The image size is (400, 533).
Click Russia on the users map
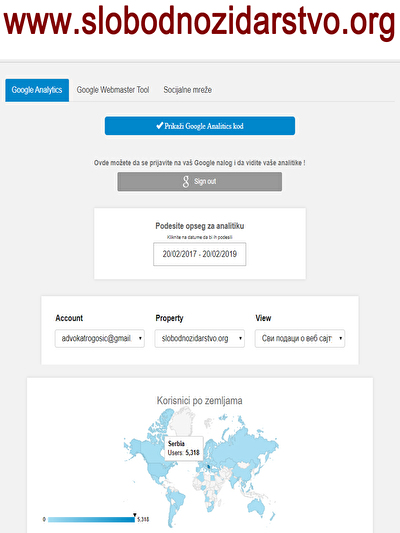[245, 440]
